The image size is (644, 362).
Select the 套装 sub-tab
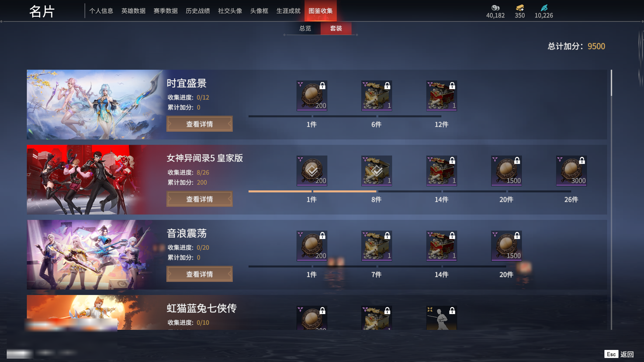coord(336,28)
